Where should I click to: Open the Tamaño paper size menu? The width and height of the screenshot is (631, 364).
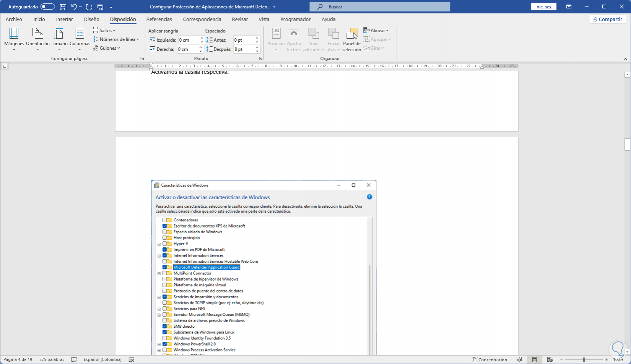tap(59, 39)
